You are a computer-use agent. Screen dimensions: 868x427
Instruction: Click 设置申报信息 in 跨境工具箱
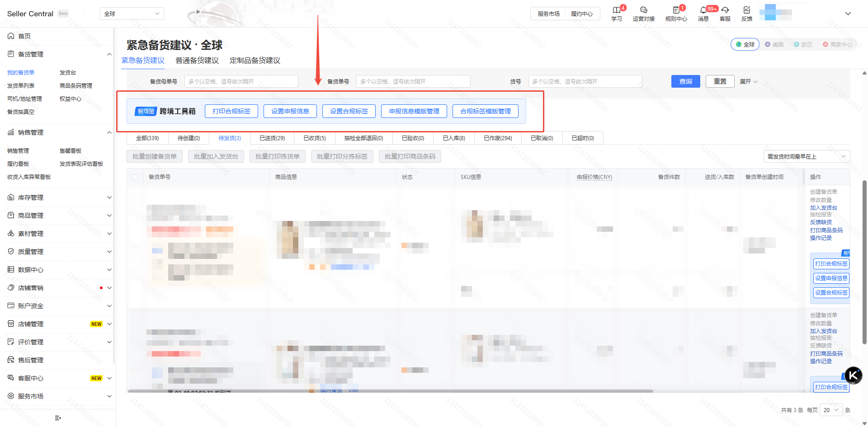click(x=290, y=111)
